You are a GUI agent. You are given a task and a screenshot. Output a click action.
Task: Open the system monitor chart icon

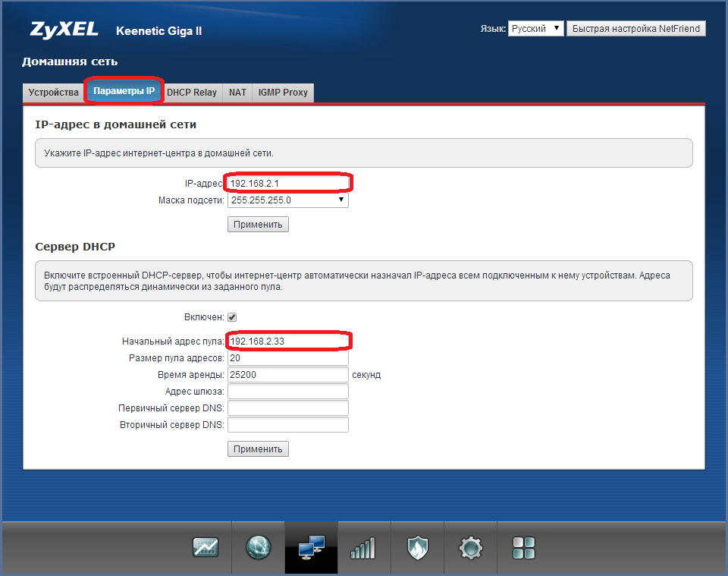(206, 547)
